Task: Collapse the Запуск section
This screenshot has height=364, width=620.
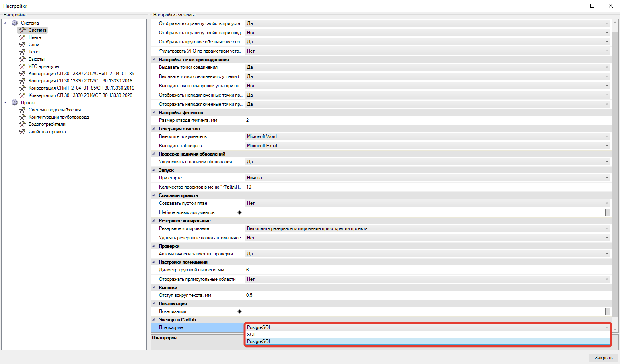Action: pos(154,170)
